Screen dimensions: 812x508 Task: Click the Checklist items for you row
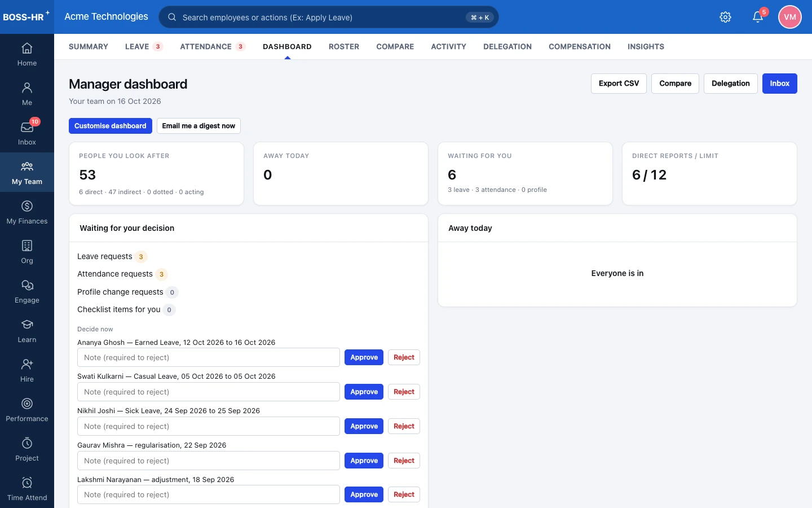(x=126, y=309)
